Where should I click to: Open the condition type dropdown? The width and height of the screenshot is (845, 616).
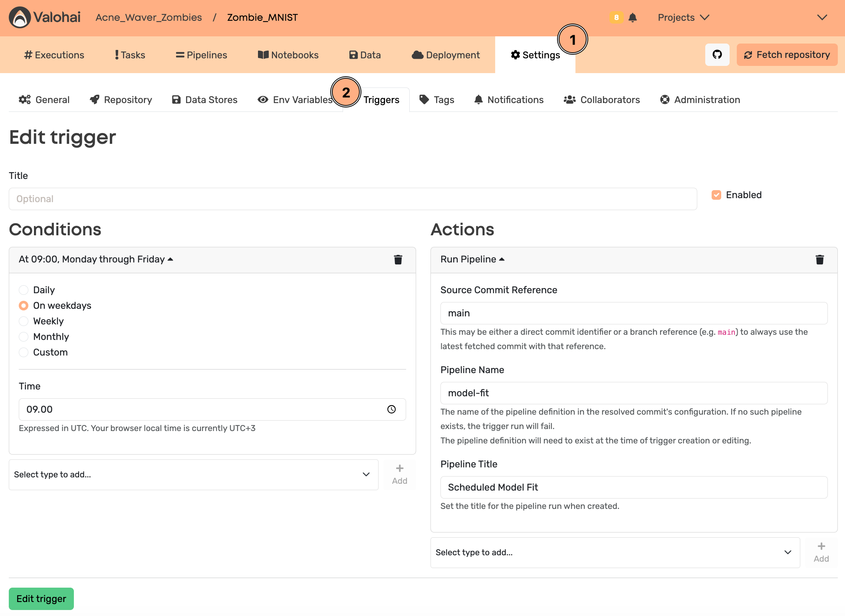coord(193,475)
